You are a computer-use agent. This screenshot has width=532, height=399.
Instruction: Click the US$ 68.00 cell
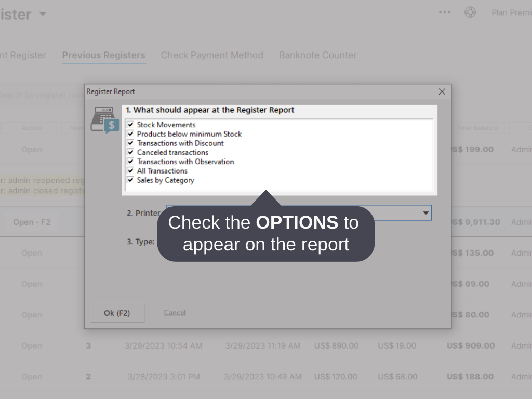coord(397,377)
